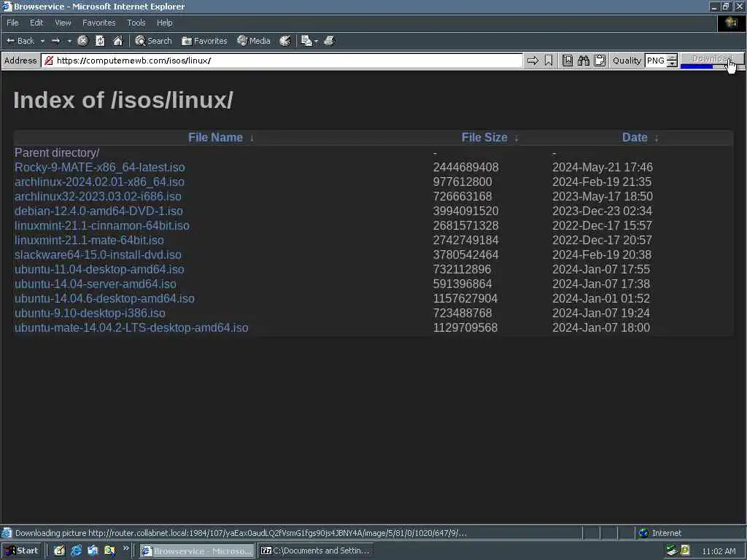Open slackware64-15.0-install-dvd.iso link
The width and height of the screenshot is (747, 560).
[x=98, y=254]
